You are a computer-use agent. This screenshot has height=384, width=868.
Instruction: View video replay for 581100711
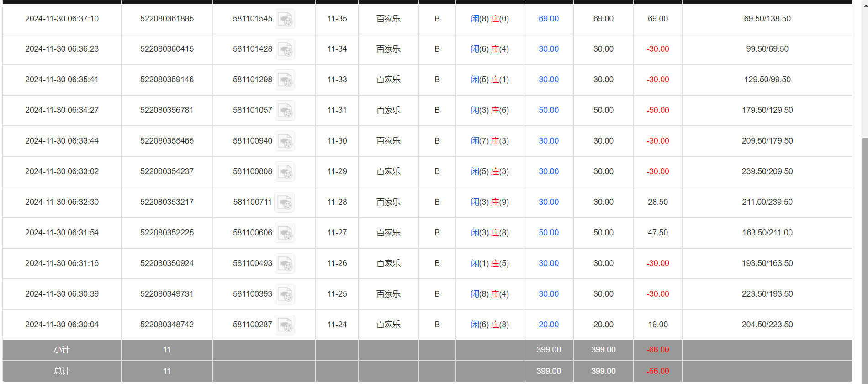click(284, 203)
